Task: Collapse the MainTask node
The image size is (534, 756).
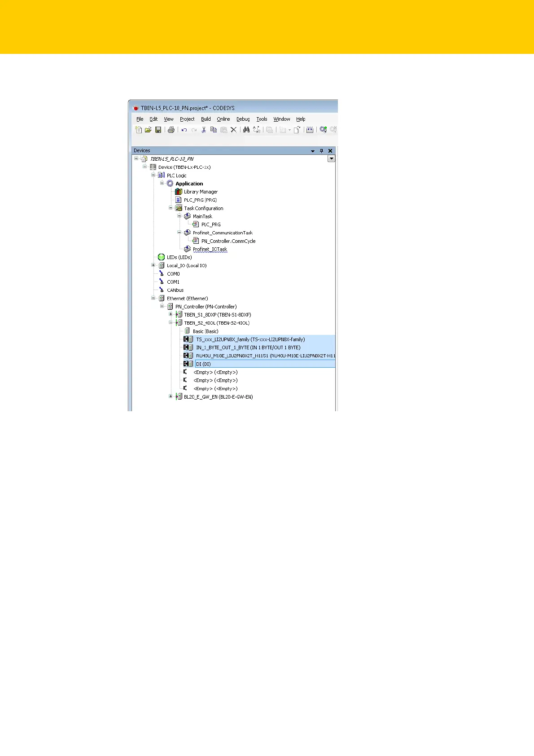Action: click(179, 216)
